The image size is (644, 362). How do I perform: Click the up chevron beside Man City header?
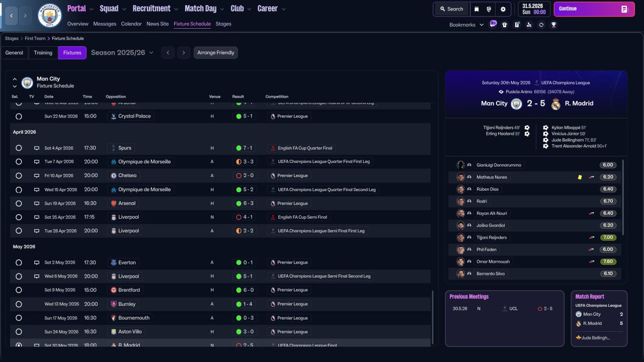coord(15,79)
